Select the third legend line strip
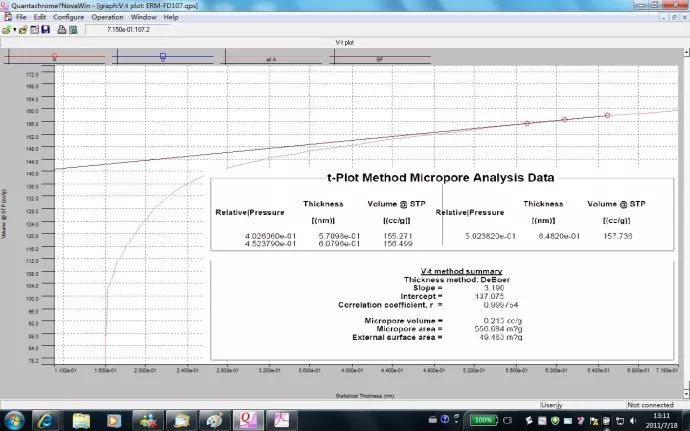690x431 pixels. click(271, 57)
